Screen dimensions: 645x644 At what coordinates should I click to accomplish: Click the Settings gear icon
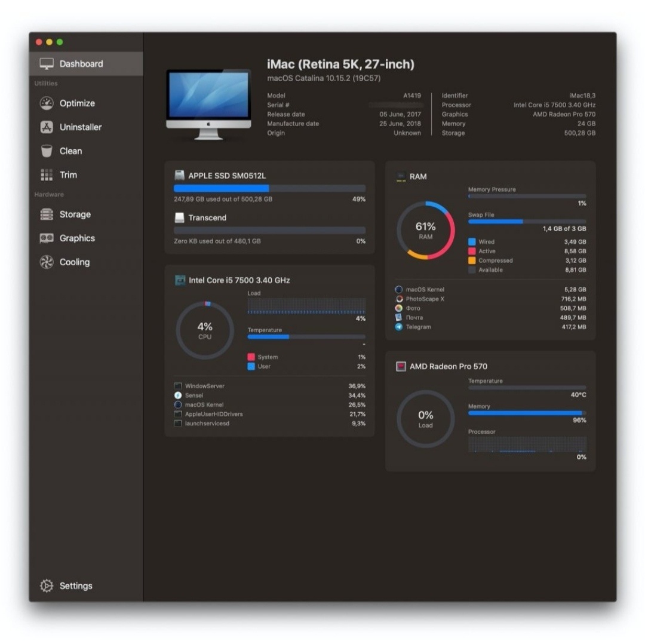(x=47, y=585)
